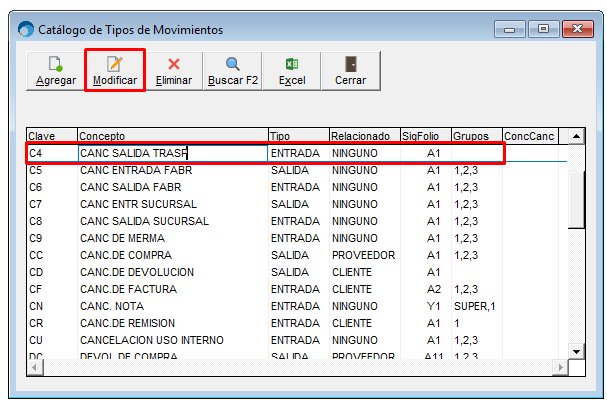The image size is (607, 403).
Task: Click the Cerrar door button
Action: pos(351,71)
